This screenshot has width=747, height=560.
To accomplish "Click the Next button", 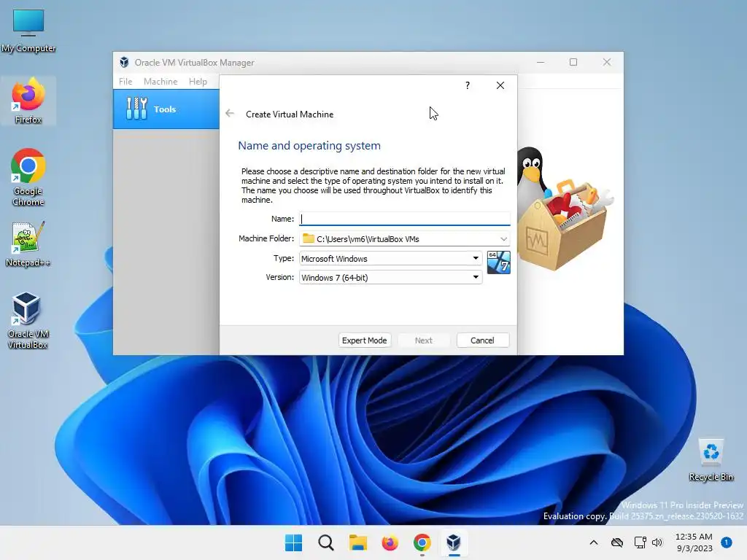I will point(424,340).
